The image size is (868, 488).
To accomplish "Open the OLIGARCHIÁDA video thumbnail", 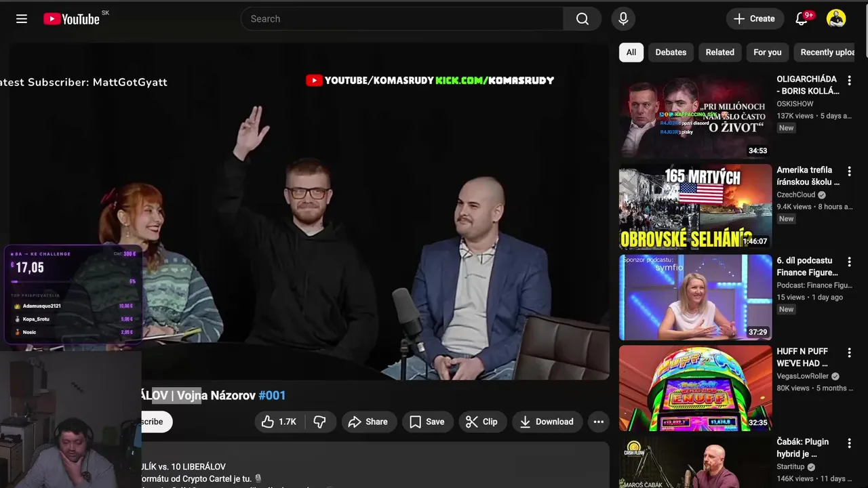I will [695, 116].
